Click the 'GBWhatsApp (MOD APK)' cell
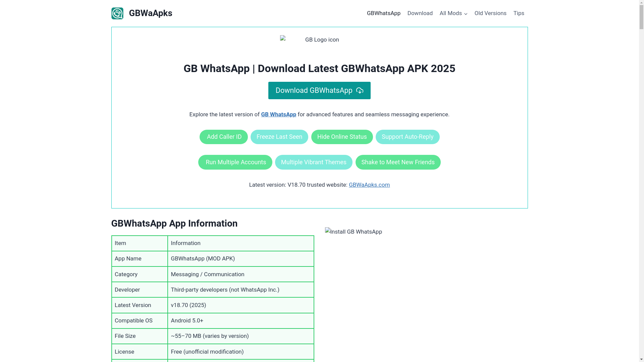644x362 pixels. pyautogui.click(x=241, y=259)
